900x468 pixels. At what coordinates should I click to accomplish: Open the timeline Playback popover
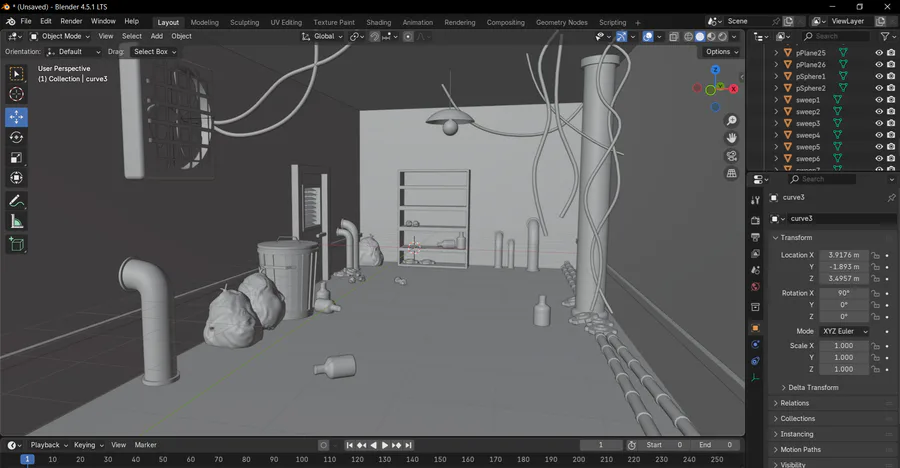(48, 445)
